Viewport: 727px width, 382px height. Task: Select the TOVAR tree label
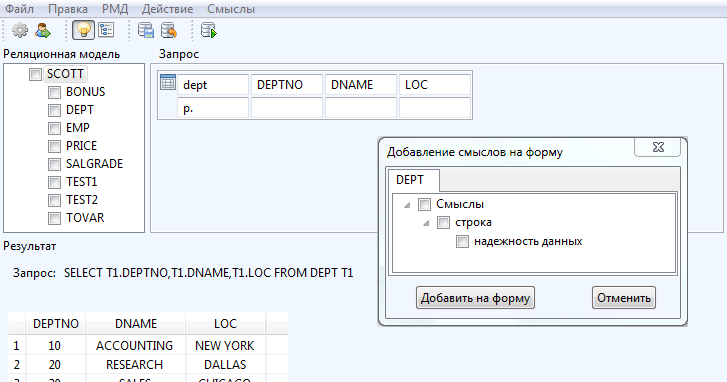pos(85,218)
